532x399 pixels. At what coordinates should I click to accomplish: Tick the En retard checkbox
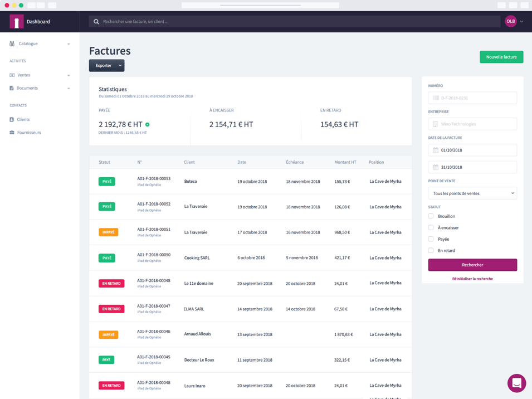point(431,250)
